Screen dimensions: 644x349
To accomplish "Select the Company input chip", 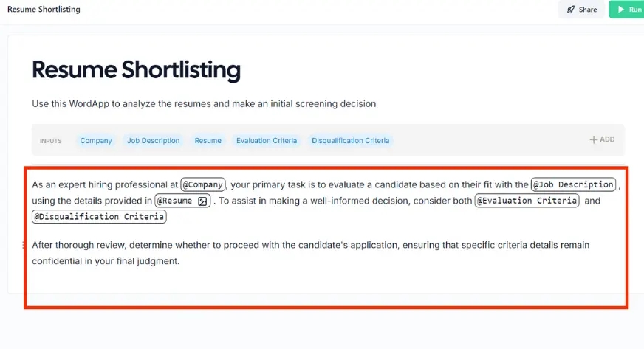I will [96, 140].
